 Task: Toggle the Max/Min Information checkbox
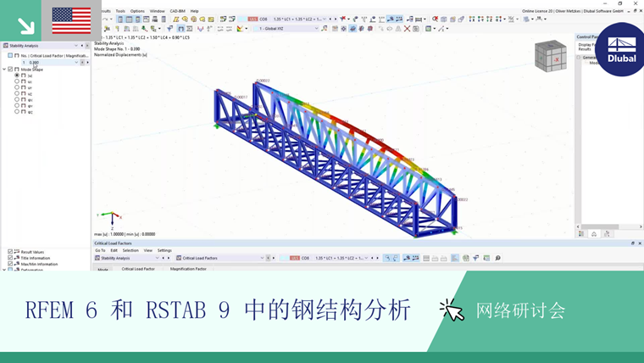coord(10,264)
